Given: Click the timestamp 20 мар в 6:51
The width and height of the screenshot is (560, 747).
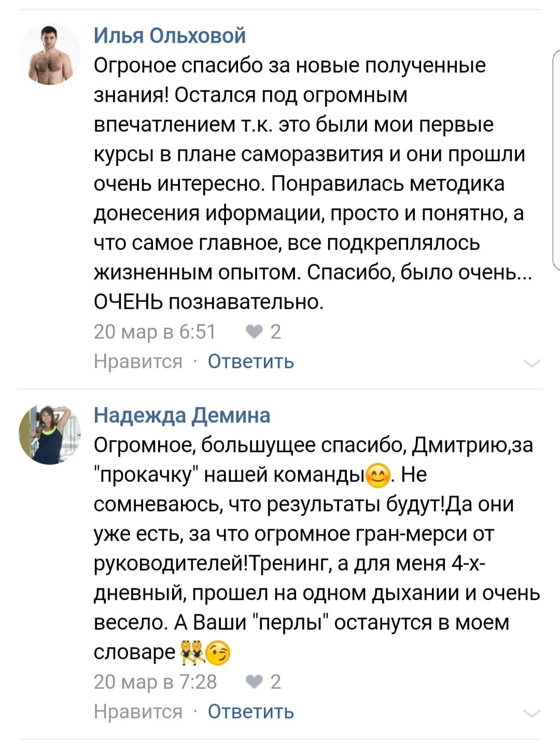Looking at the screenshot, I should click(x=155, y=332).
